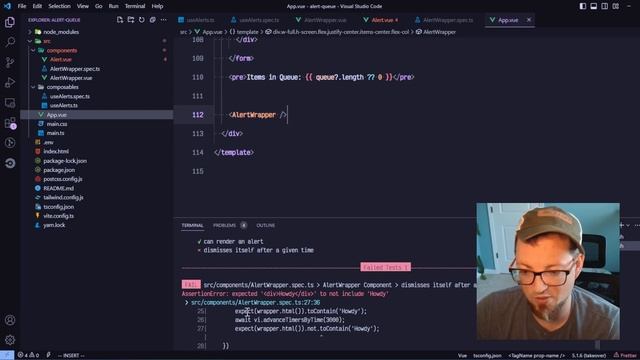Screen dimensions: 640x360
Task: Refresh the Explorer file tree
Action: (x=142, y=20)
